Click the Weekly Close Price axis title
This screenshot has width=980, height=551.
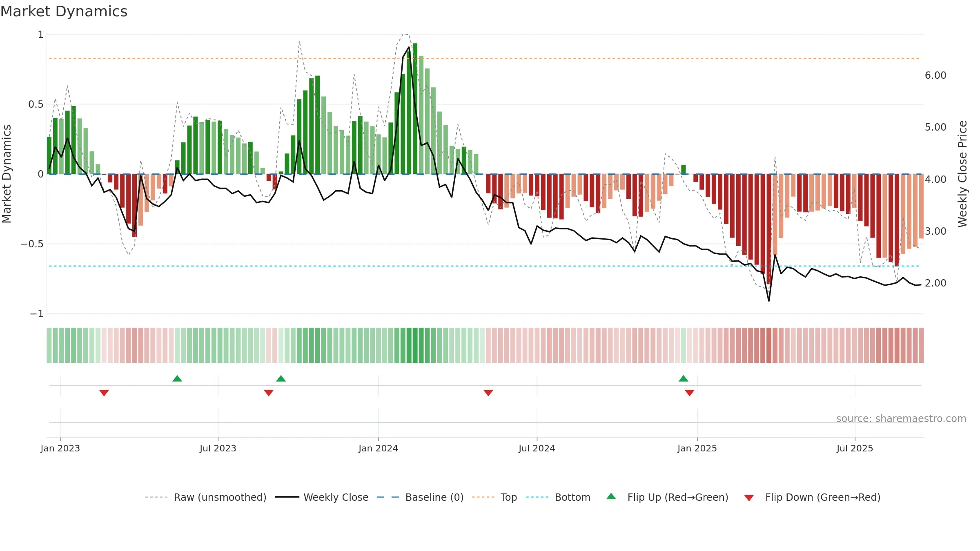pos(962,174)
